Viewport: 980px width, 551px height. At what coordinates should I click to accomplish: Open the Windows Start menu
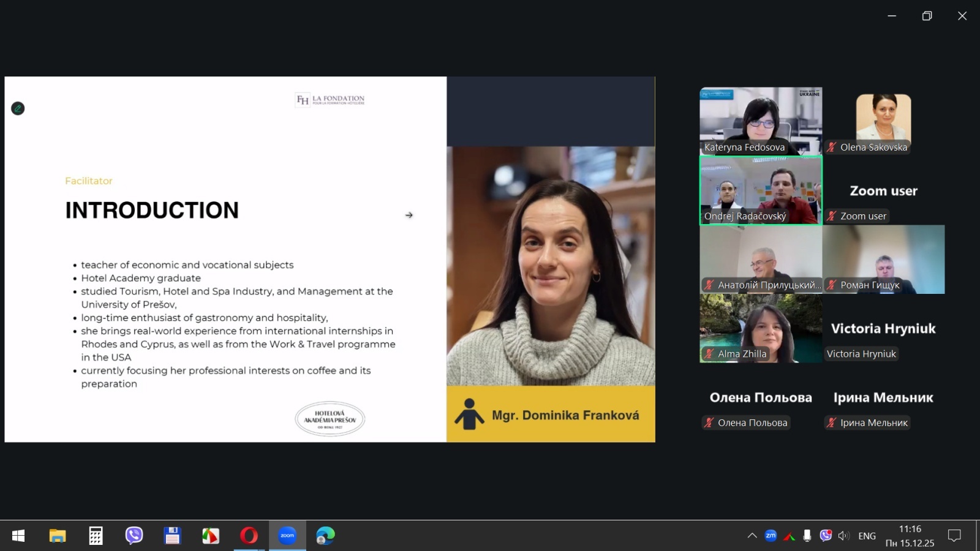[x=18, y=536]
